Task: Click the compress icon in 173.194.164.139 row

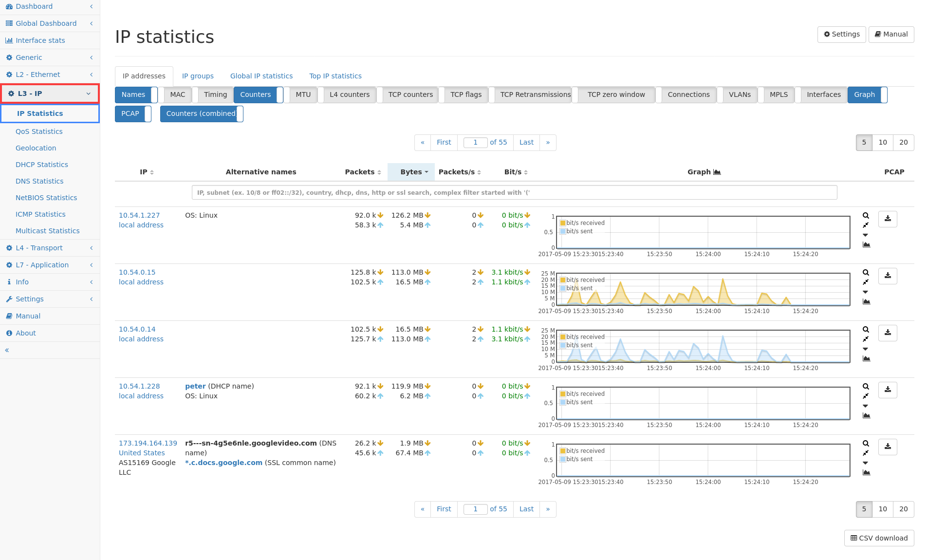Action: point(866,453)
